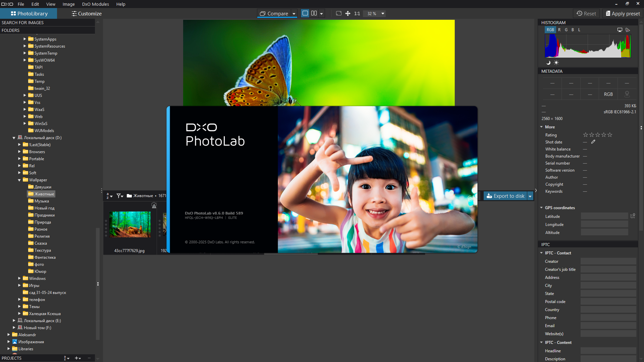This screenshot has height=362, width=644.
Task: Toggle shadow clipping warning moon icon
Action: [548, 63]
